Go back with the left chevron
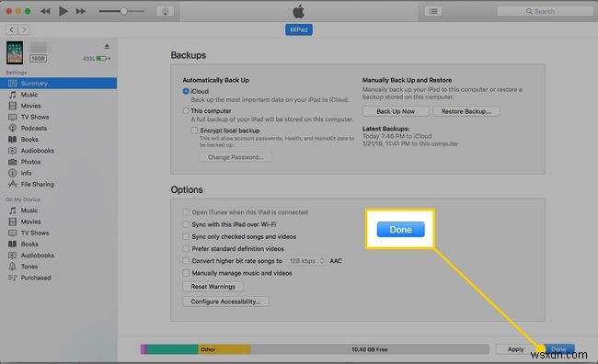Image resolution: width=598 pixels, height=364 pixels. [x=11, y=29]
